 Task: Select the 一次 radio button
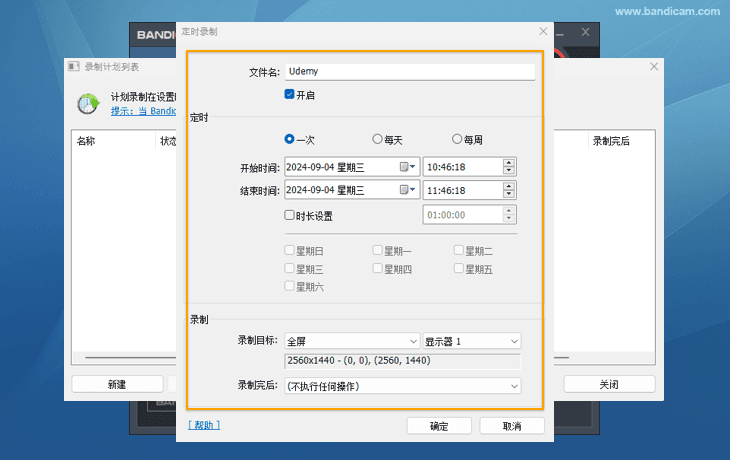point(289,139)
